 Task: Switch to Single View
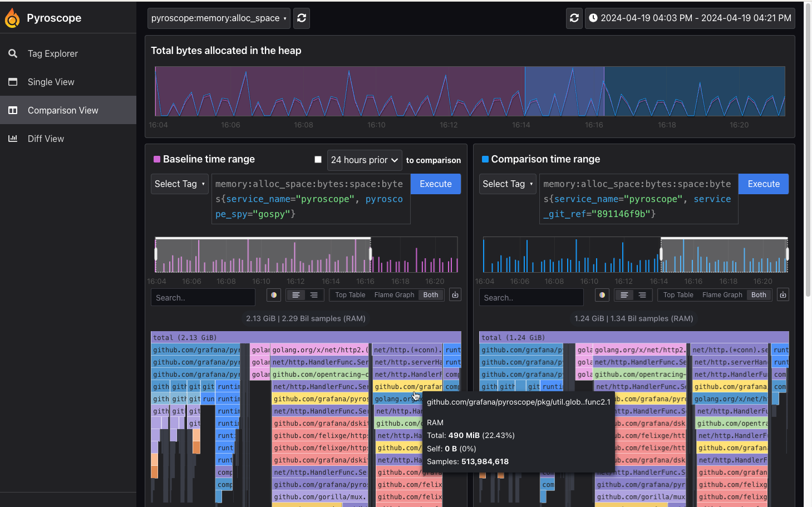(50, 82)
